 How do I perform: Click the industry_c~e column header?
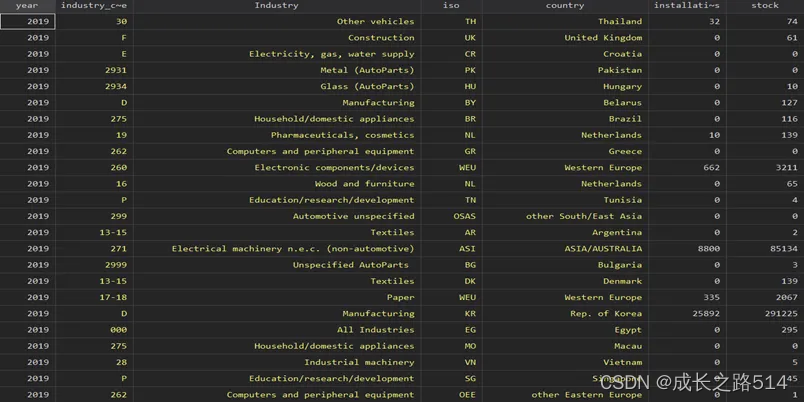pyautogui.click(x=94, y=6)
